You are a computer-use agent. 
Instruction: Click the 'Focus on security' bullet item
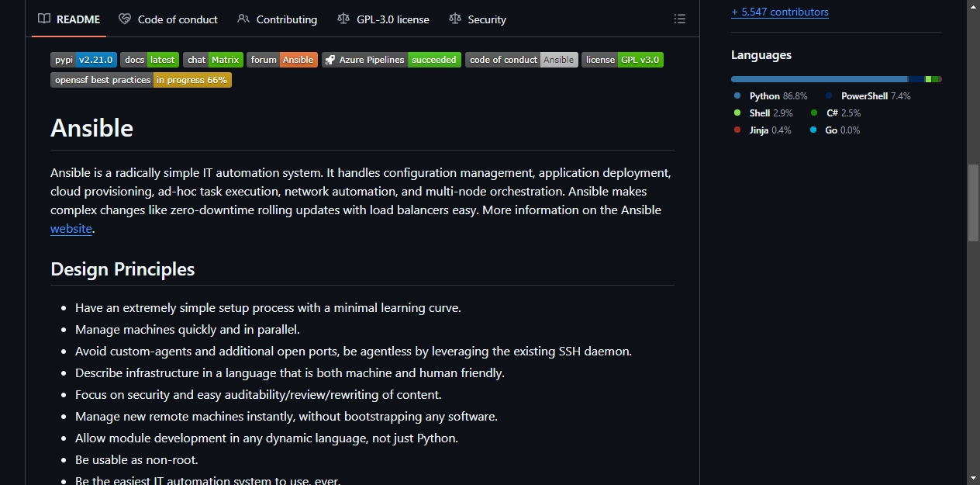(x=258, y=395)
